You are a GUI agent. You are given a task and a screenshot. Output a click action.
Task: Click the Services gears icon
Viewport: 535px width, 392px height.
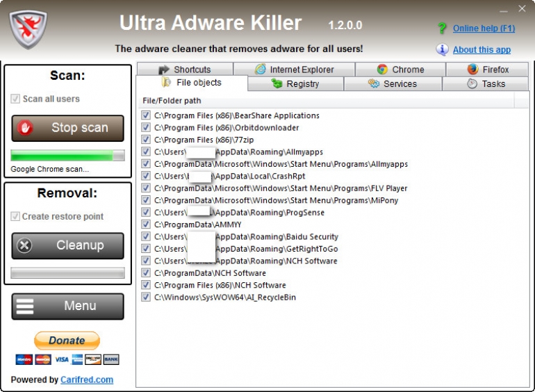(x=374, y=83)
